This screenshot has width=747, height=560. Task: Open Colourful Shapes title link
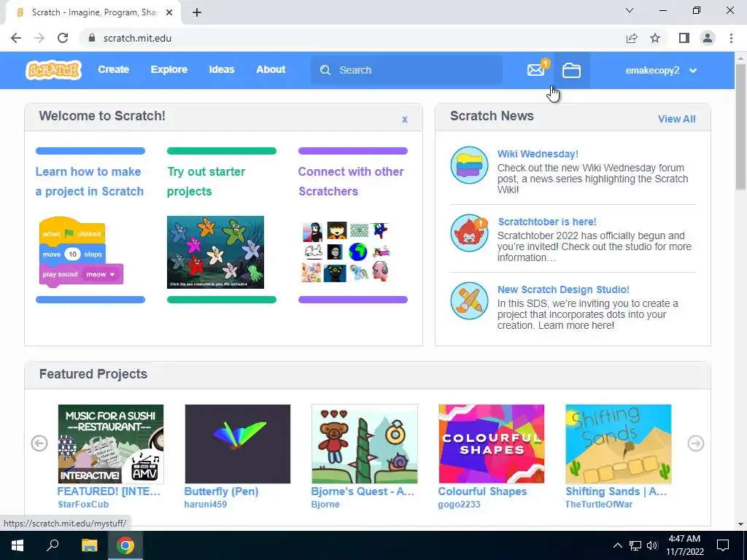pyautogui.click(x=482, y=491)
